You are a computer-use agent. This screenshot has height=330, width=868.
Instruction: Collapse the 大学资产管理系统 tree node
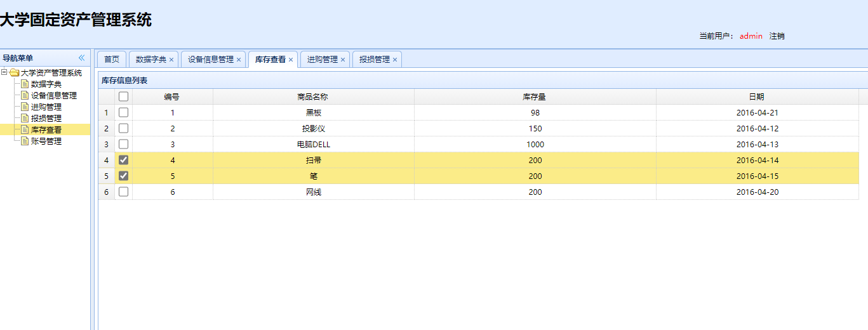(x=4, y=72)
